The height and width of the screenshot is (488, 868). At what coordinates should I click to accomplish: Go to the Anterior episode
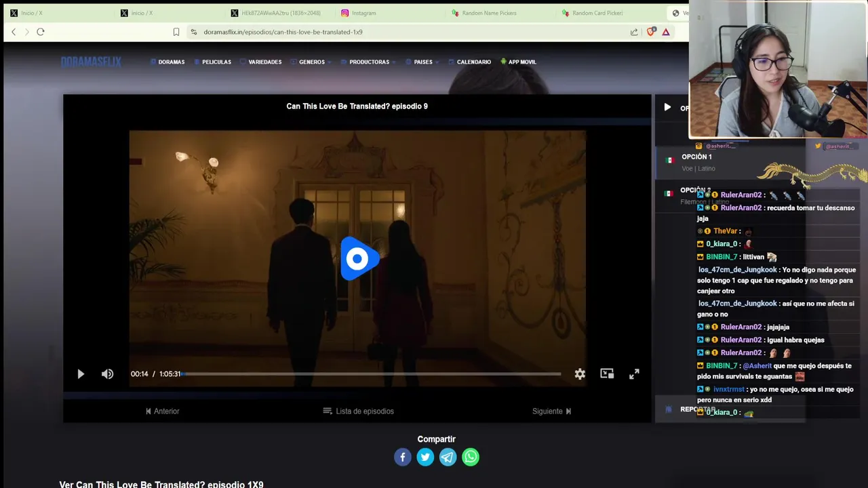coord(162,411)
